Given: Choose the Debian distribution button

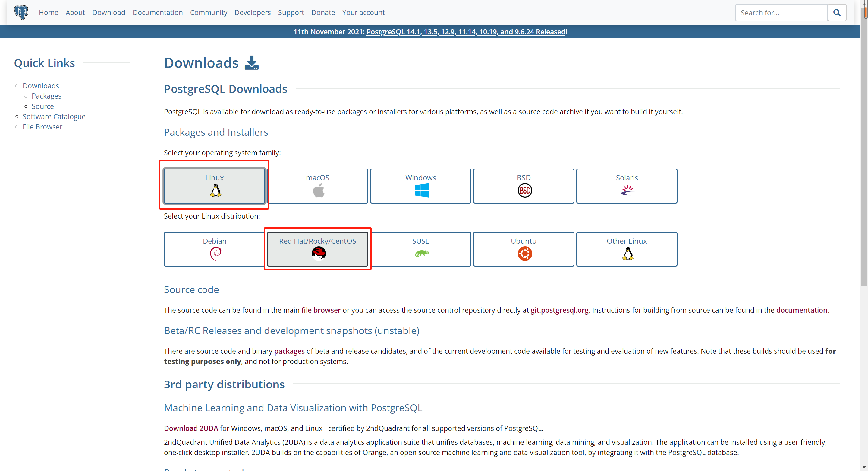Looking at the screenshot, I should [x=214, y=249].
